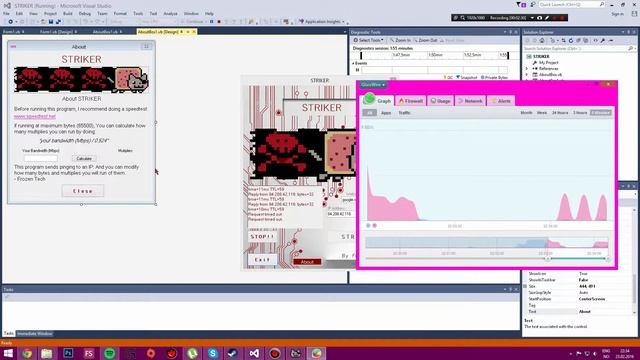This screenshot has width=640, height=360.
Task: Open the recording toolbar resolution dropdown arrow
Action: pos(532,18)
